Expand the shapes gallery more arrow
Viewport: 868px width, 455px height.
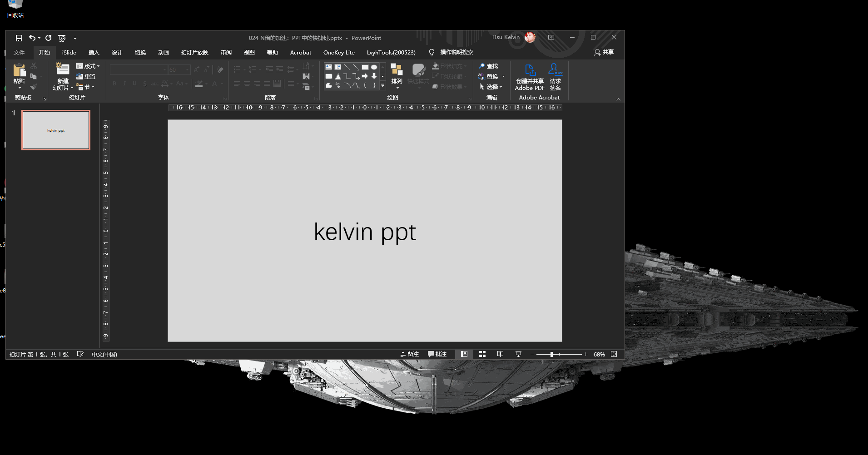(x=382, y=85)
